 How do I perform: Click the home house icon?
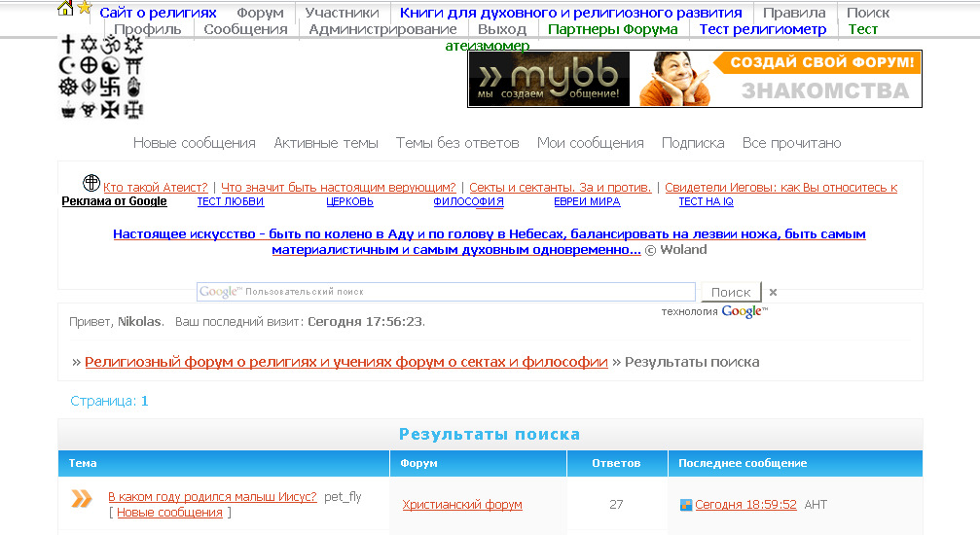pyautogui.click(x=65, y=8)
